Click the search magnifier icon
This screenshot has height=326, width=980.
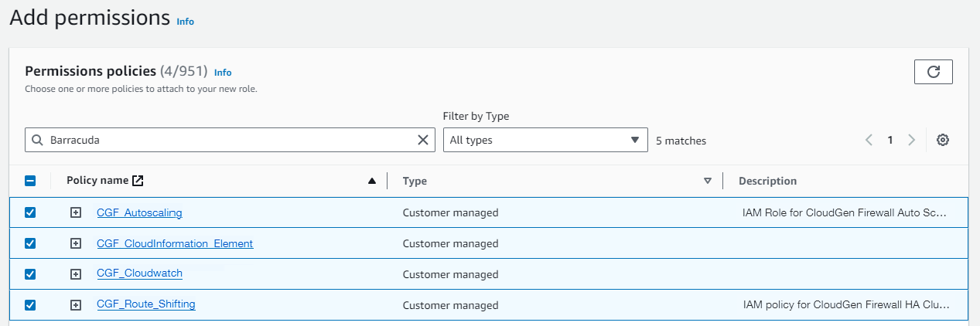tap(37, 141)
